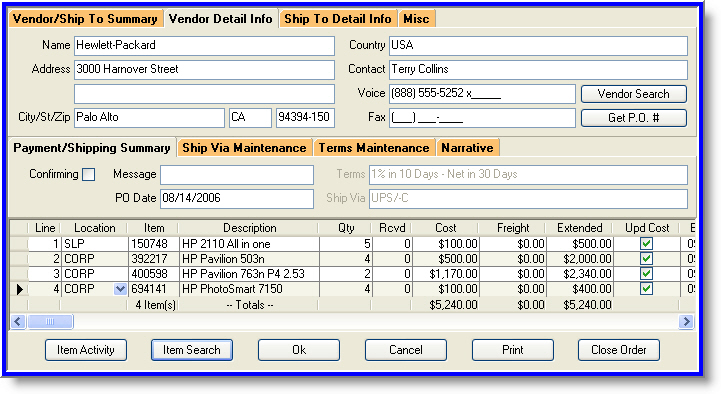Select the Misc tab
This screenshot has height=394, width=721.
(x=417, y=19)
